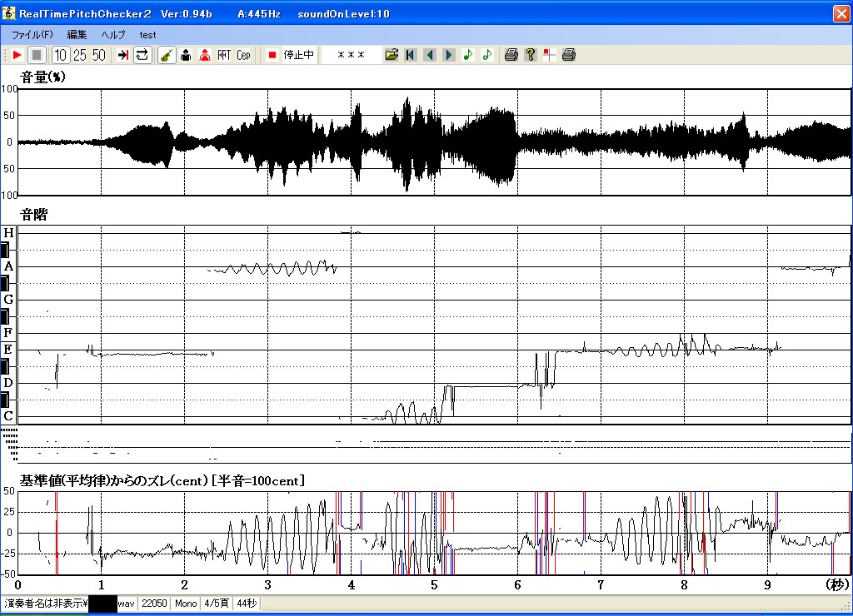Image resolution: width=853 pixels, height=616 pixels.
Task: Open the 編集 menu
Action: pyautogui.click(x=77, y=35)
